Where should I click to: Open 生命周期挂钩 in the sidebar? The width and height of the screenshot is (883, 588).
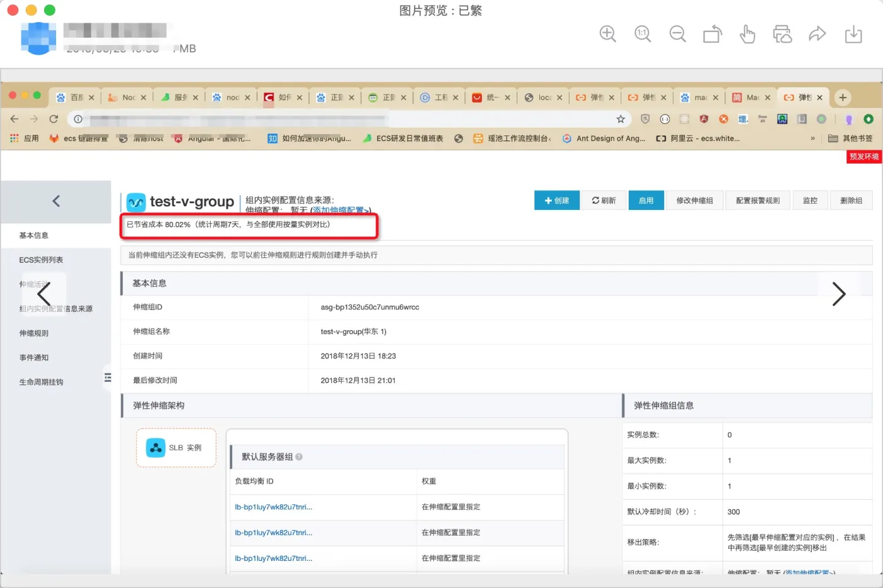[x=41, y=382]
